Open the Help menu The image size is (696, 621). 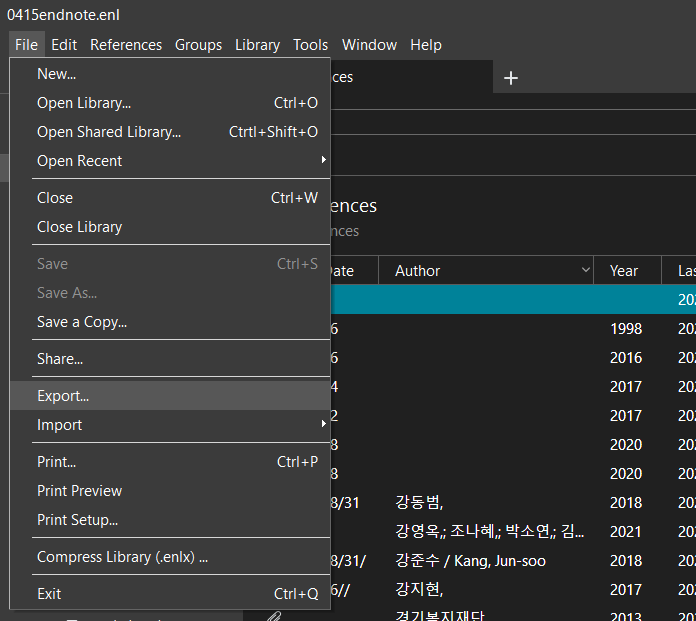tap(426, 45)
